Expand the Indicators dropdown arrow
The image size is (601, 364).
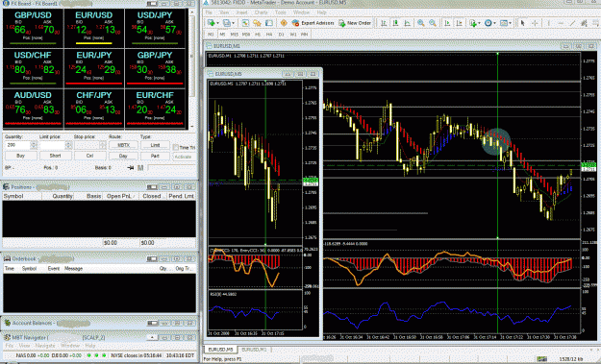[479, 23]
